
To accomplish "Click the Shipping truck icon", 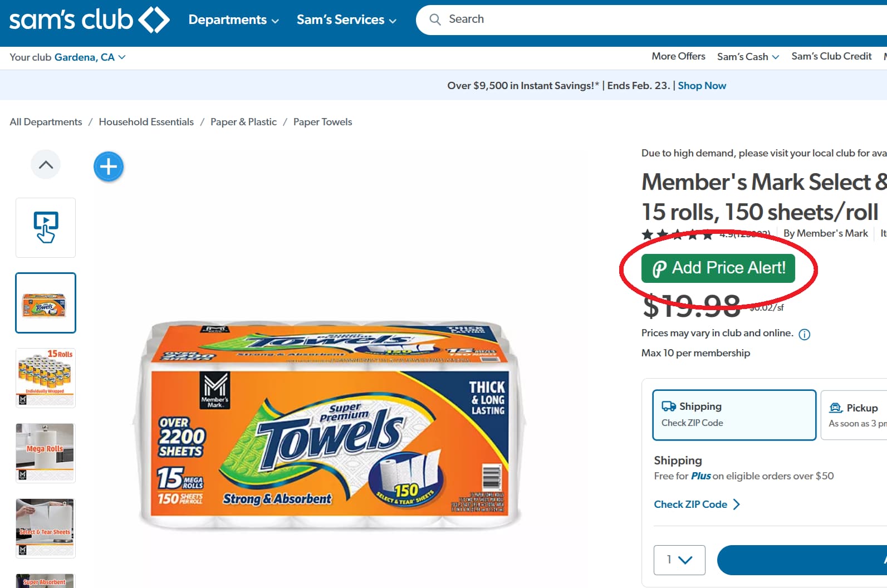I will (669, 406).
